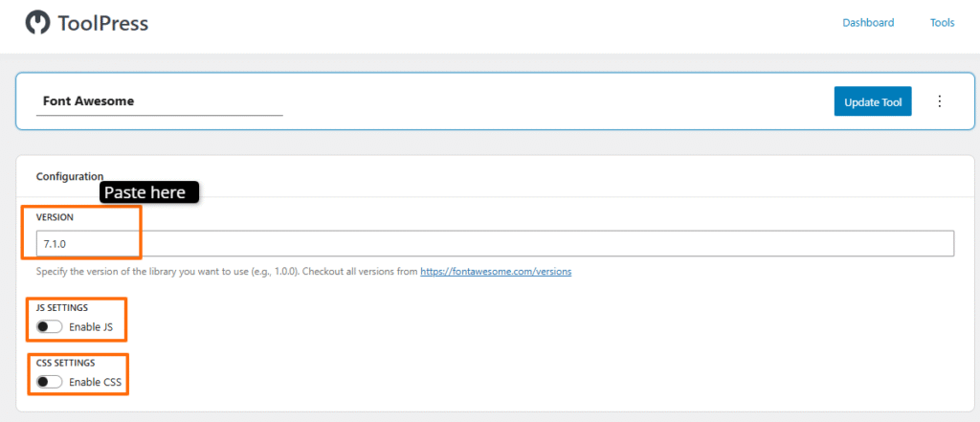980x422 pixels.
Task: Click the Enable JS label text
Action: pos(91,327)
